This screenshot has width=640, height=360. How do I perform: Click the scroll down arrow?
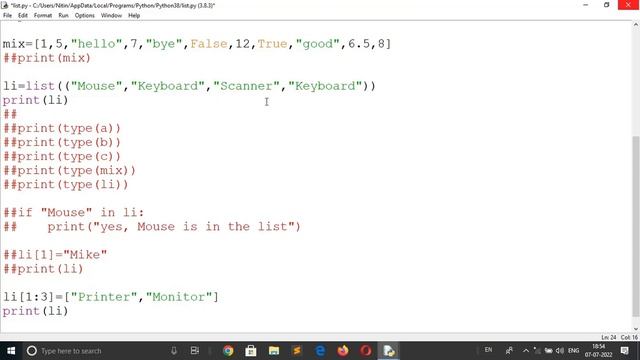pyautogui.click(x=636, y=329)
